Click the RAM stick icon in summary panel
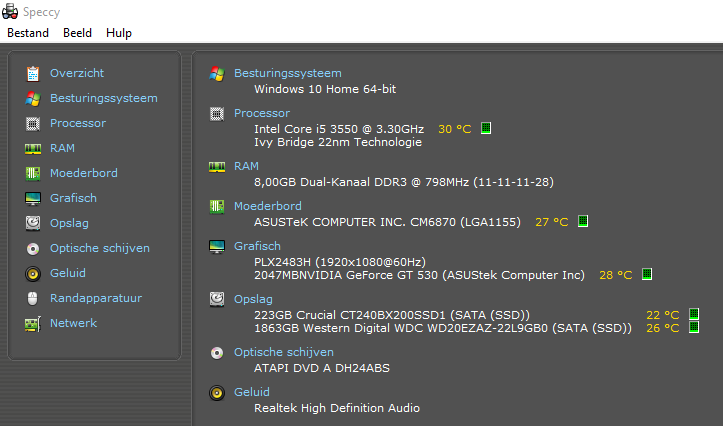 [217, 166]
